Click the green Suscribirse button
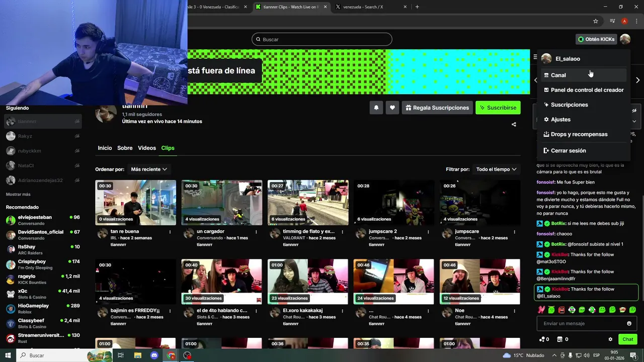The width and height of the screenshot is (644, 362). (498, 108)
